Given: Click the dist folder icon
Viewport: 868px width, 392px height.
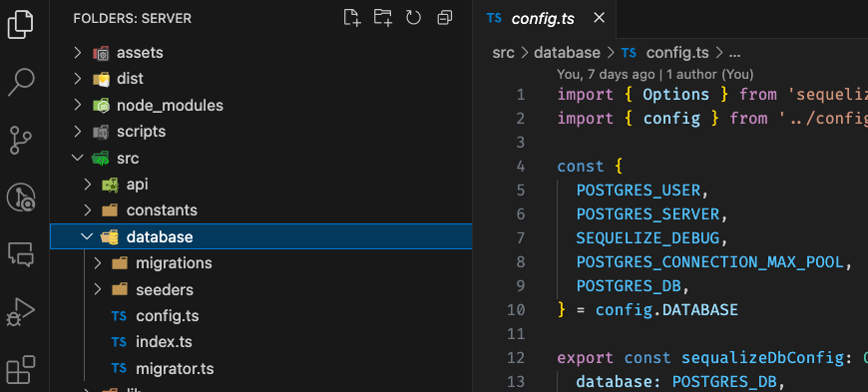Looking at the screenshot, I should (101, 79).
